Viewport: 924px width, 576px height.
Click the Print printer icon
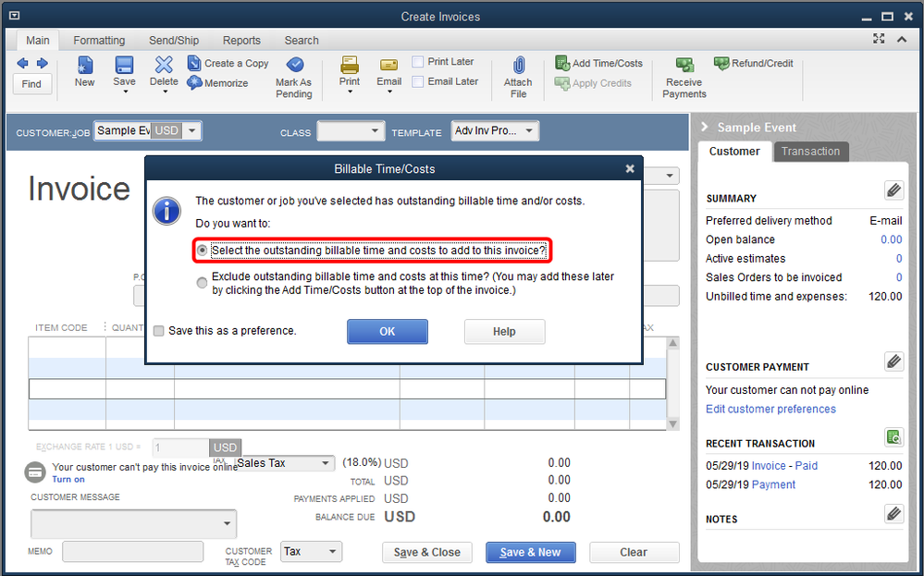point(350,65)
